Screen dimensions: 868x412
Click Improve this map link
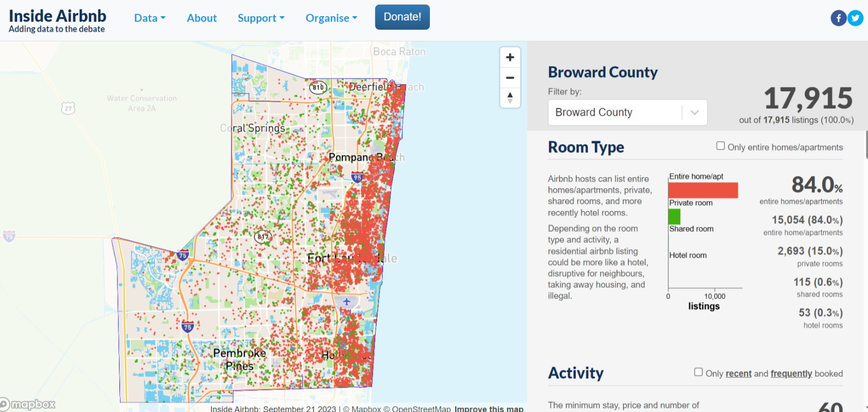pos(488,408)
